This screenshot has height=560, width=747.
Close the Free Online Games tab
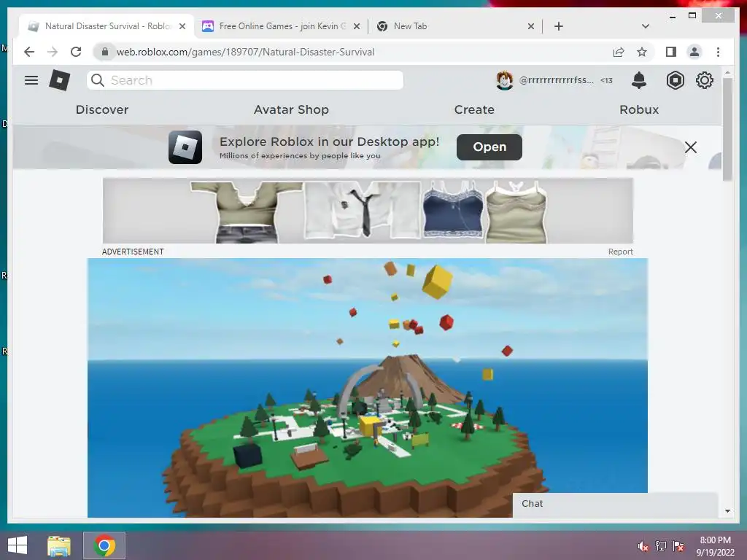(x=356, y=27)
